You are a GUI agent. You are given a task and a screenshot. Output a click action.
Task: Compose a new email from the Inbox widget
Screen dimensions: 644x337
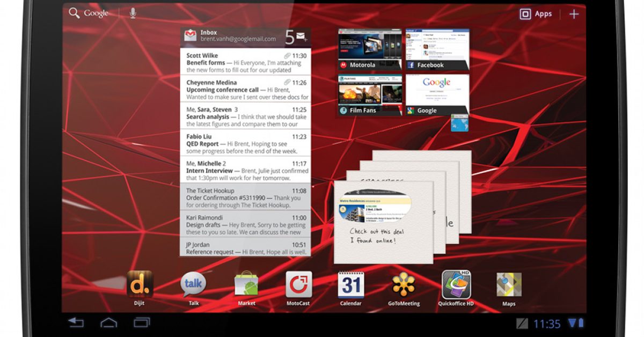click(302, 36)
